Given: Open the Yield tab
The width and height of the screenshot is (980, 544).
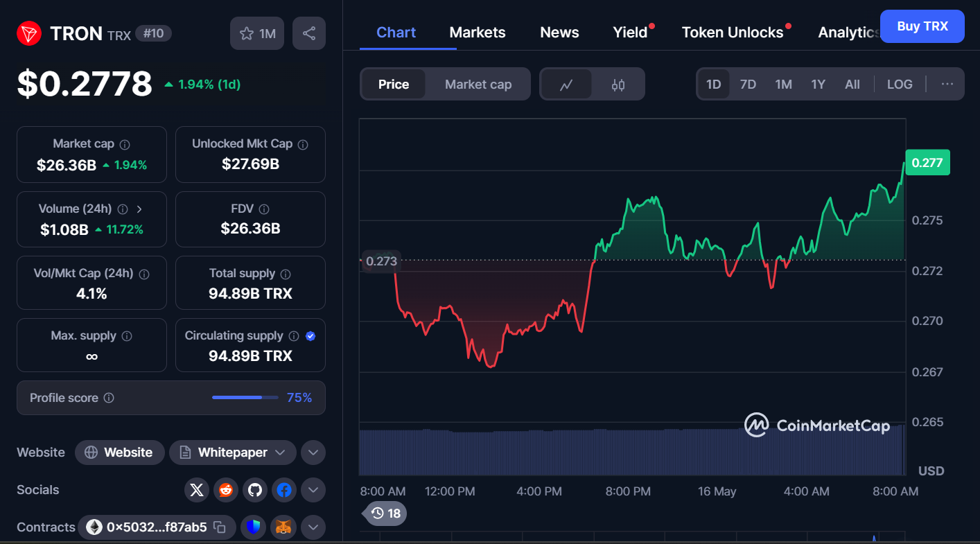Looking at the screenshot, I should (x=631, y=33).
